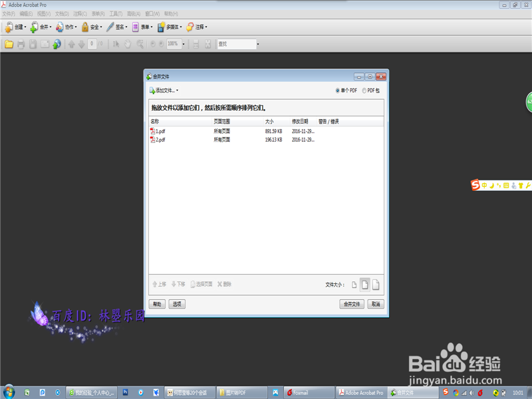Click the email envelope icon in toolbar
This screenshot has width=532, height=399.
click(45, 44)
